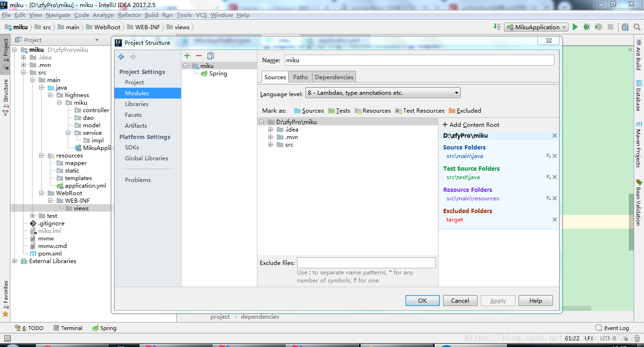Select application.yml in the project tree
Image resolution: width=644 pixels, height=347 pixels.
pos(82,186)
